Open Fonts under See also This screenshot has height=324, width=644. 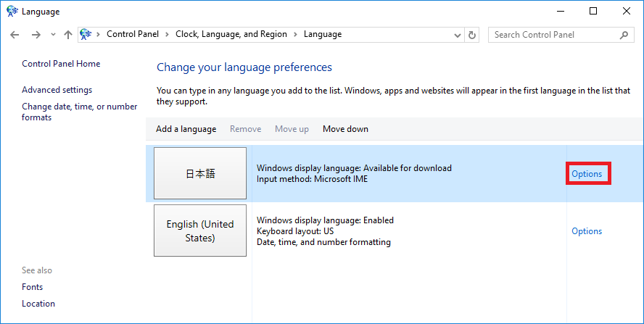(33, 287)
